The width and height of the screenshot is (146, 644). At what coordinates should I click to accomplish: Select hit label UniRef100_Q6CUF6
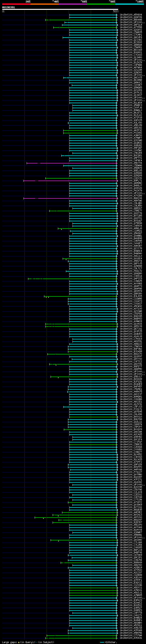click(131, 37)
